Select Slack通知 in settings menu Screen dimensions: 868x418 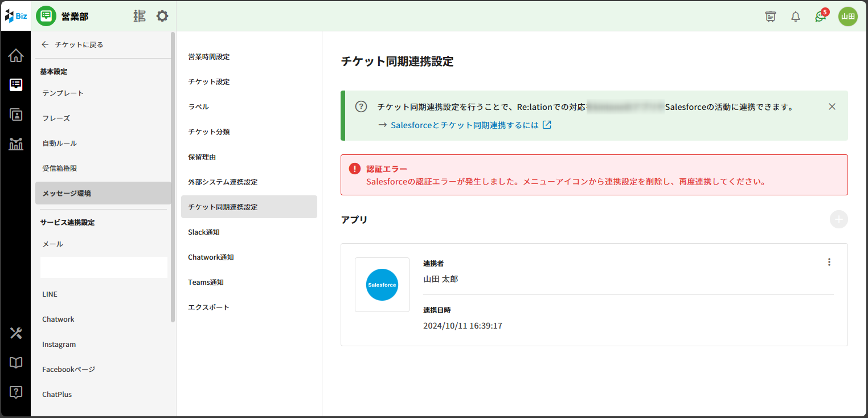coord(204,232)
